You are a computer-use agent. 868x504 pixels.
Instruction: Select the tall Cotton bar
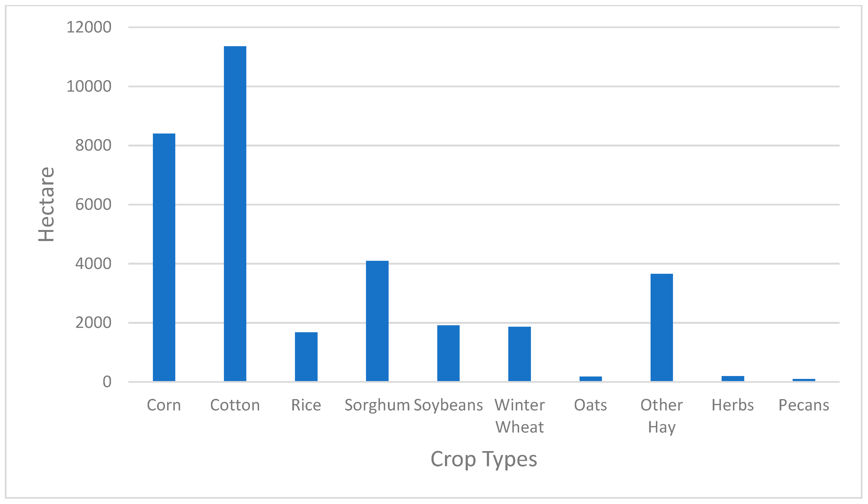(235, 213)
